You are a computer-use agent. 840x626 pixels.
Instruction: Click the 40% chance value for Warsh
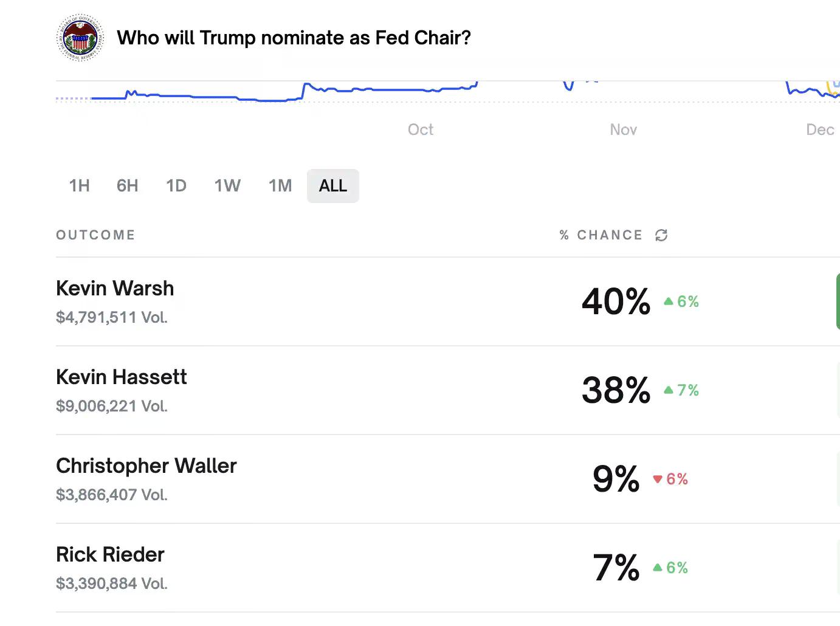pyautogui.click(x=615, y=301)
